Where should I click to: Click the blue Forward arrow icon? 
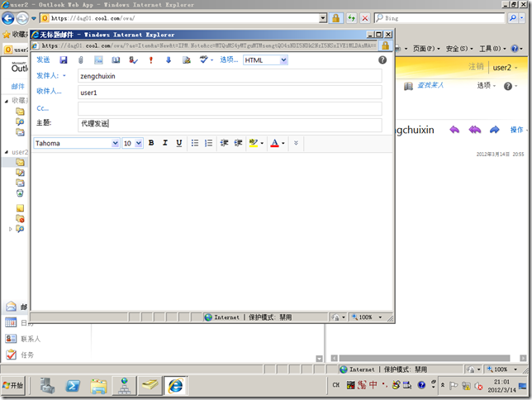[494, 130]
